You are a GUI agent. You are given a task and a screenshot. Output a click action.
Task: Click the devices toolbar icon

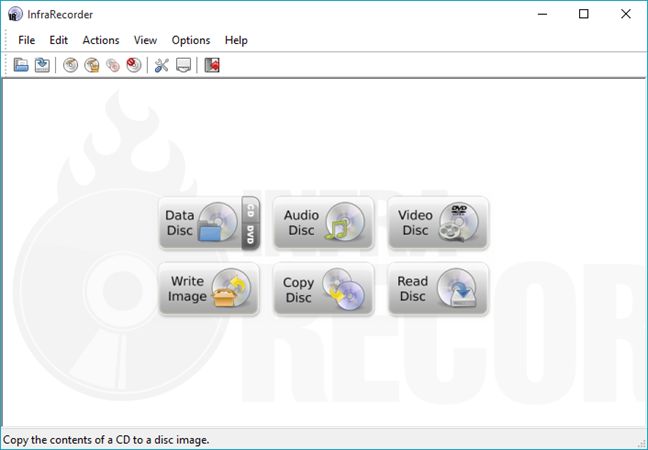point(183,65)
